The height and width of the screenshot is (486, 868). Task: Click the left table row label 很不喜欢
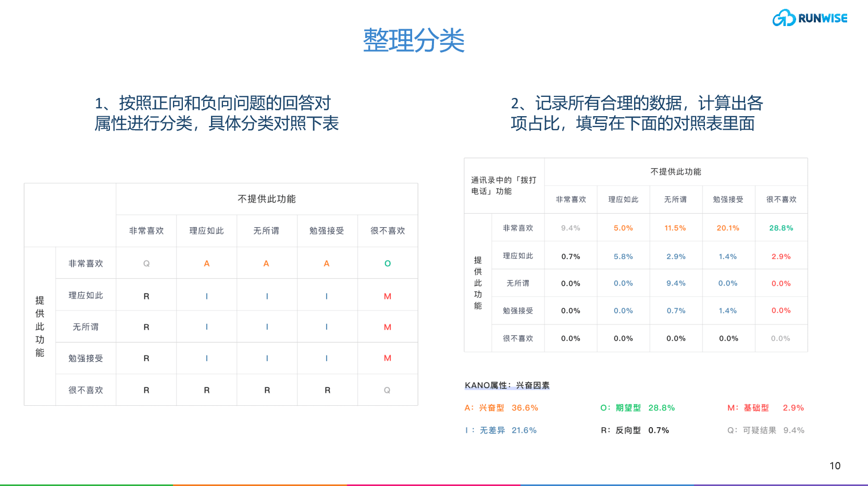pos(85,390)
